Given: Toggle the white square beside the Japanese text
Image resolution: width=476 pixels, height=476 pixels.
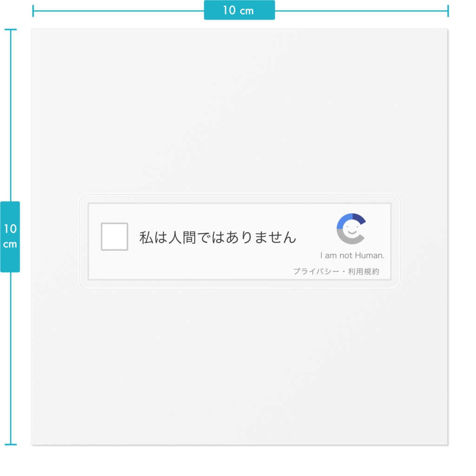Looking at the screenshot, I should tap(114, 236).
